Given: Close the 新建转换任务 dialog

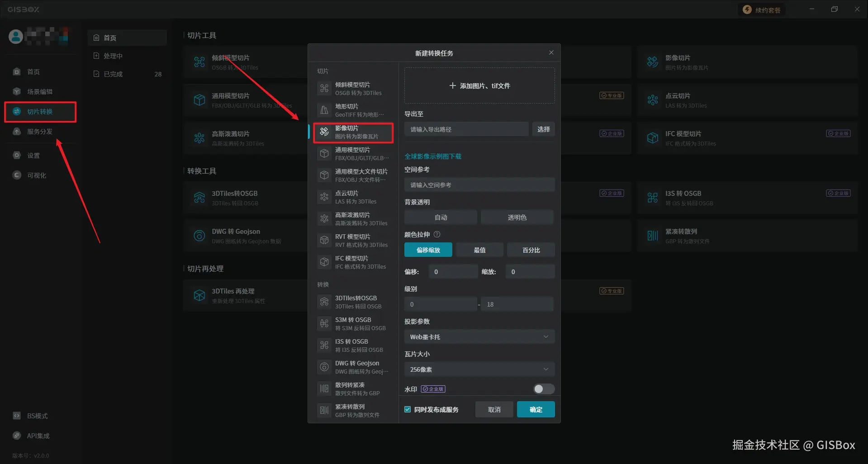Looking at the screenshot, I should point(551,52).
